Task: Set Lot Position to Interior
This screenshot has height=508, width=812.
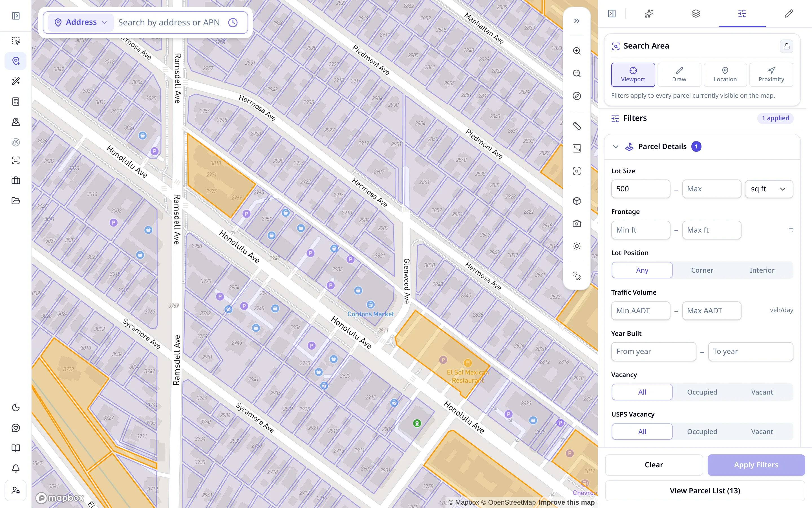Action: click(x=762, y=270)
